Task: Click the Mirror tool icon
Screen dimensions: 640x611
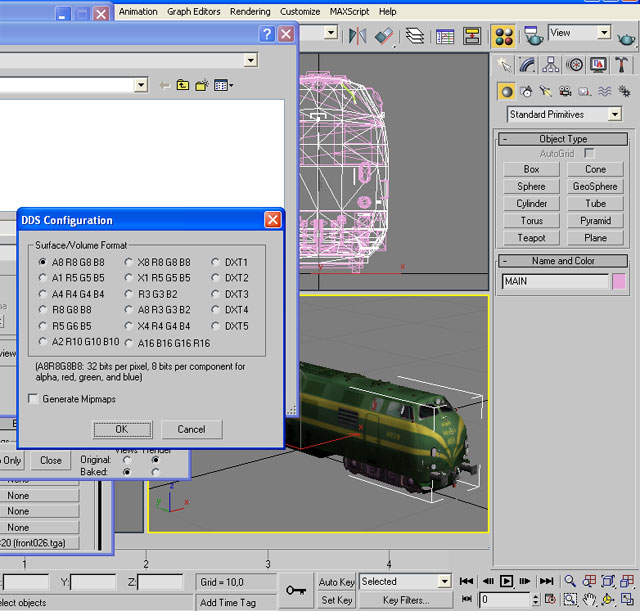Action: (358, 35)
